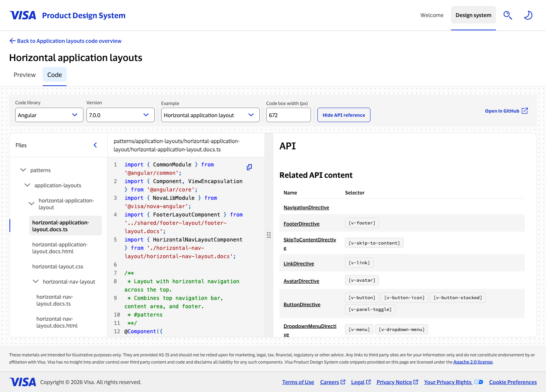This screenshot has width=546, height=392.
Task: Click the Visa logo in the header
Action: click(x=23, y=15)
